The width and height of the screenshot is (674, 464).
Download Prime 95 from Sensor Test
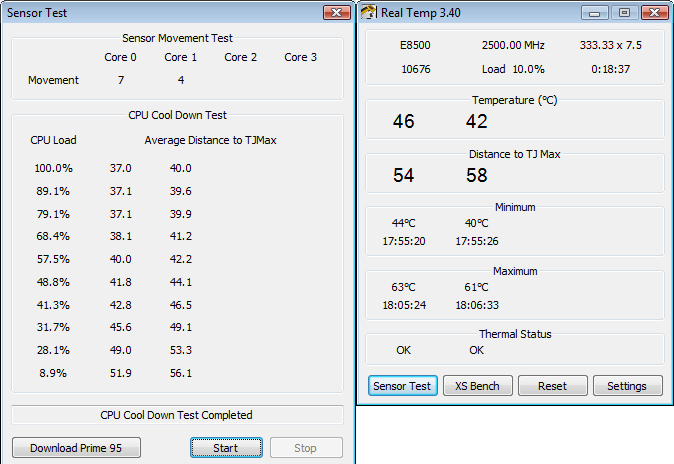click(x=76, y=448)
